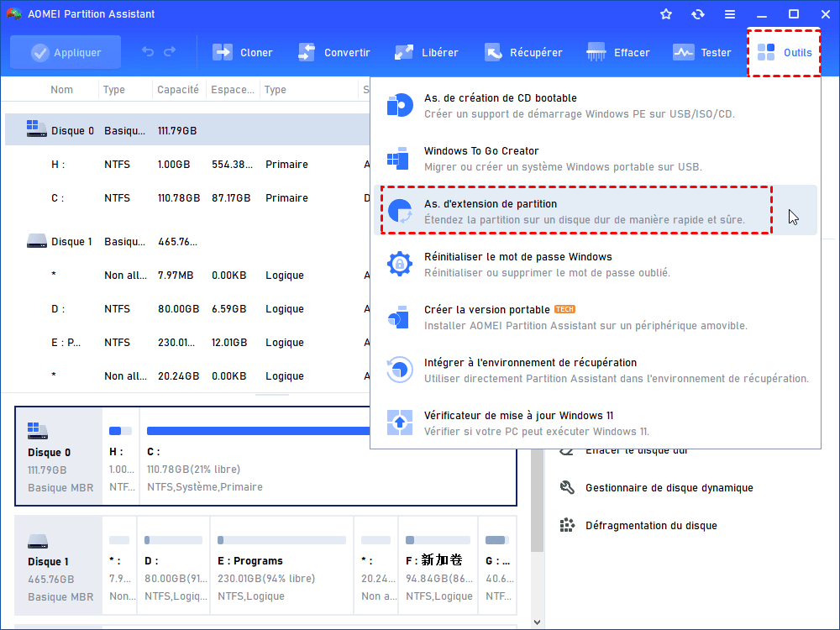Select the Disque 1 row in list

click(x=187, y=242)
